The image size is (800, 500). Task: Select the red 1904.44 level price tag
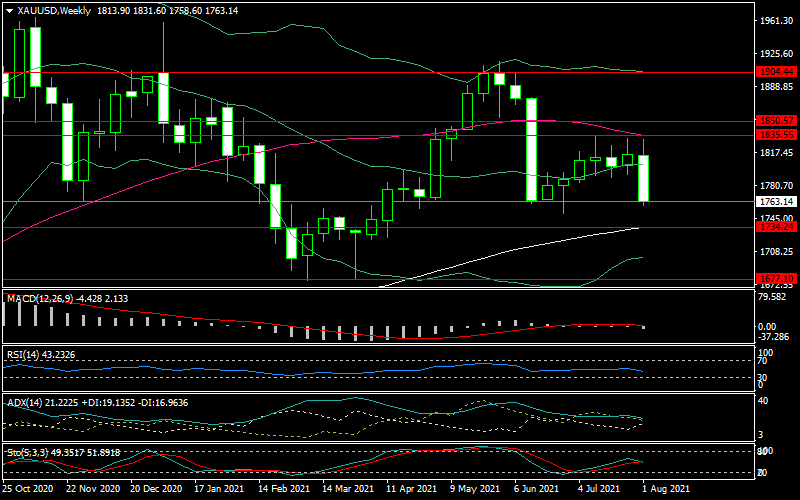click(777, 71)
